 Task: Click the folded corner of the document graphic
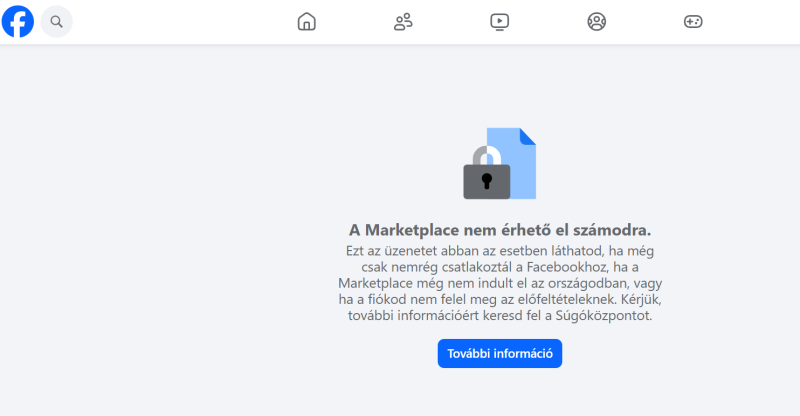point(528,136)
